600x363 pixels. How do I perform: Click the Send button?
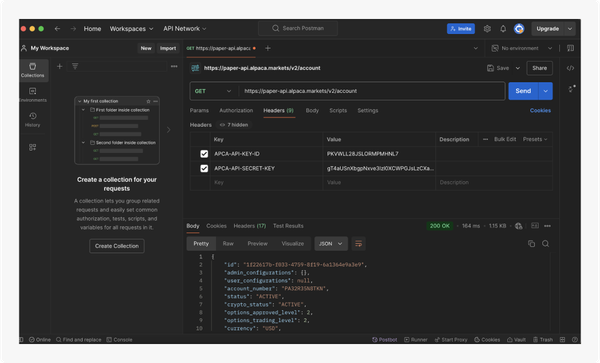tap(523, 91)
